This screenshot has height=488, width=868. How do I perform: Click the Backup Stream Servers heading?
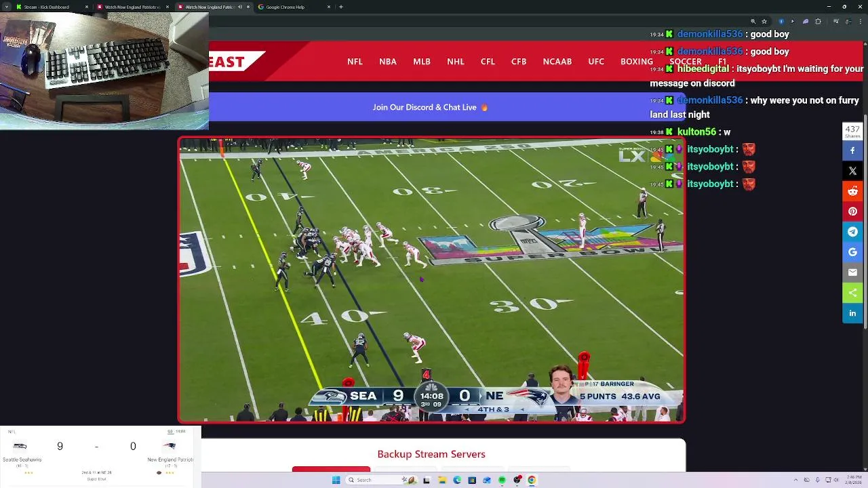pyautogui.click(x=431, y=454)
